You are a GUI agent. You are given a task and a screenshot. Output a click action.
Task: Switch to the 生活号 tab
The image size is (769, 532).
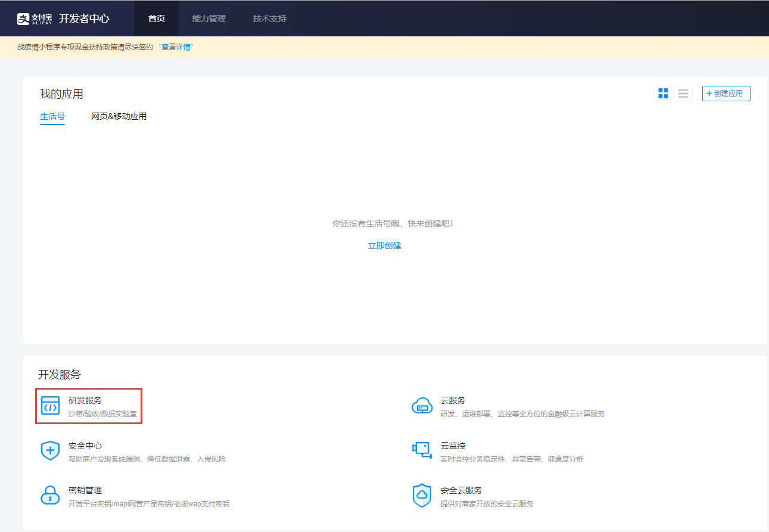click(x=52, y=116)
